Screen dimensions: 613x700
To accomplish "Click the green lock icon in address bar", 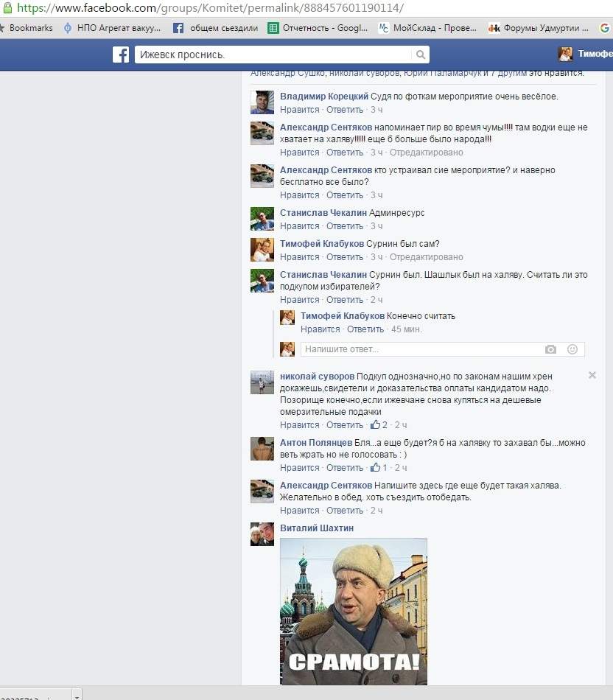I will pos(7,8).
